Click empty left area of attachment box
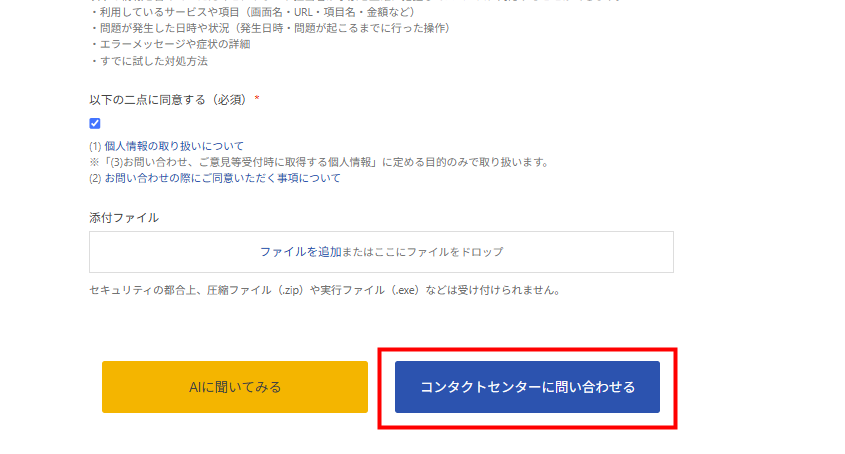Screen dimensions: 845x454 click(x=172, y=252)
